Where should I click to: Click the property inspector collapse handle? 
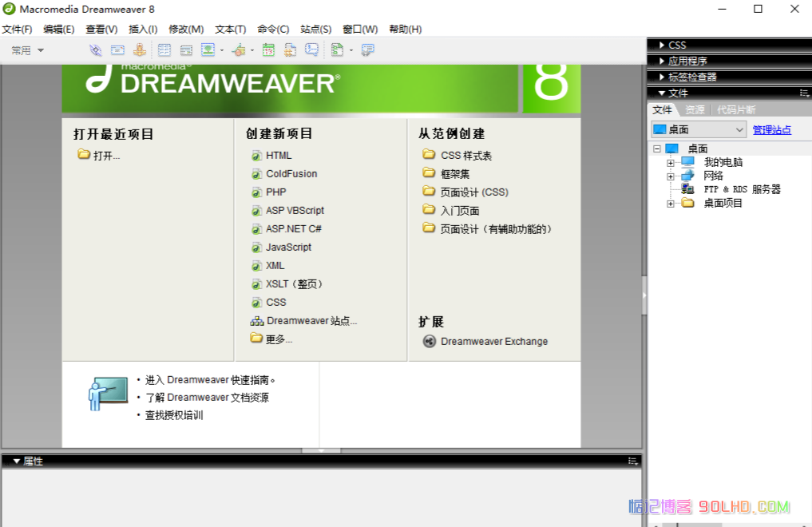tap(321, 450)
